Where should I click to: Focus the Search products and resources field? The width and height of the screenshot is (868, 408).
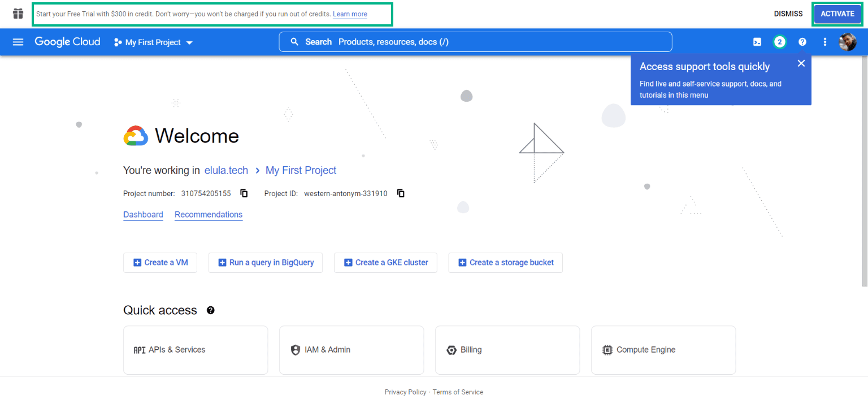[x=475, y=42]
